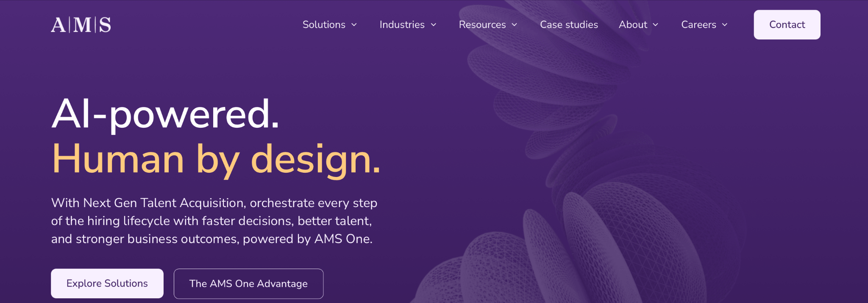
Task: Select the 'Human by design.' headline
Action: [x=216, y=160]
